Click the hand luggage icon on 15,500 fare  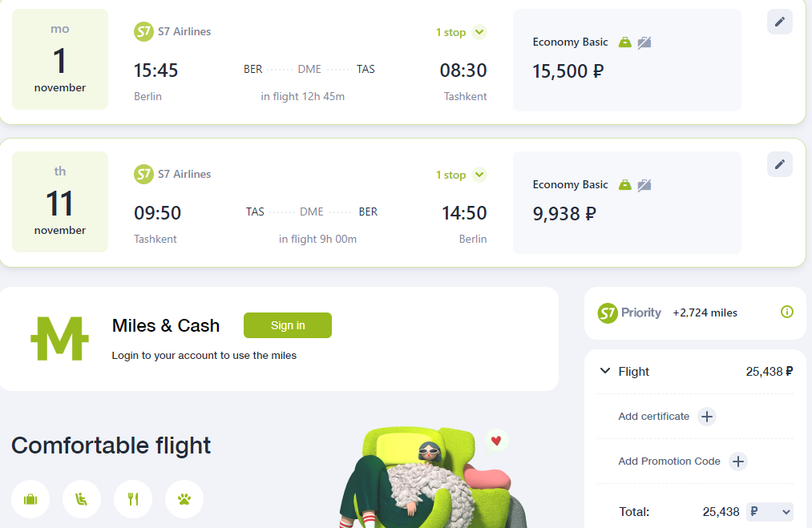pos(625,42)
